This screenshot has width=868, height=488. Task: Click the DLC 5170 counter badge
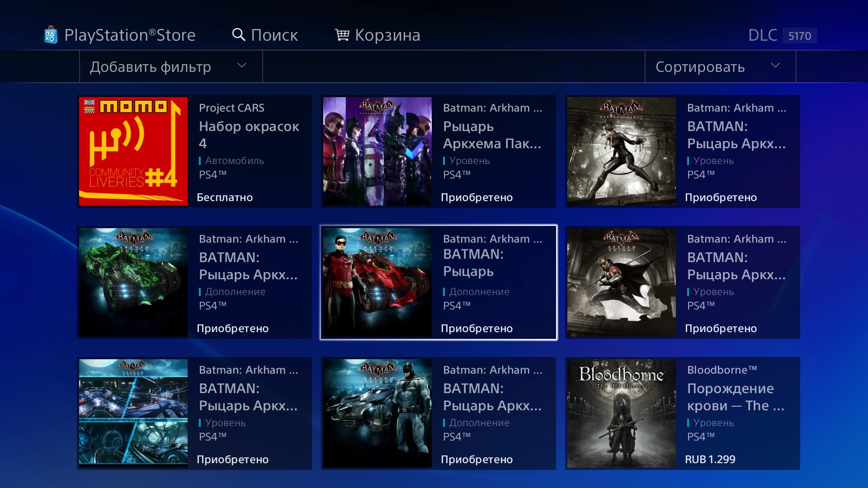coord(799,36)
